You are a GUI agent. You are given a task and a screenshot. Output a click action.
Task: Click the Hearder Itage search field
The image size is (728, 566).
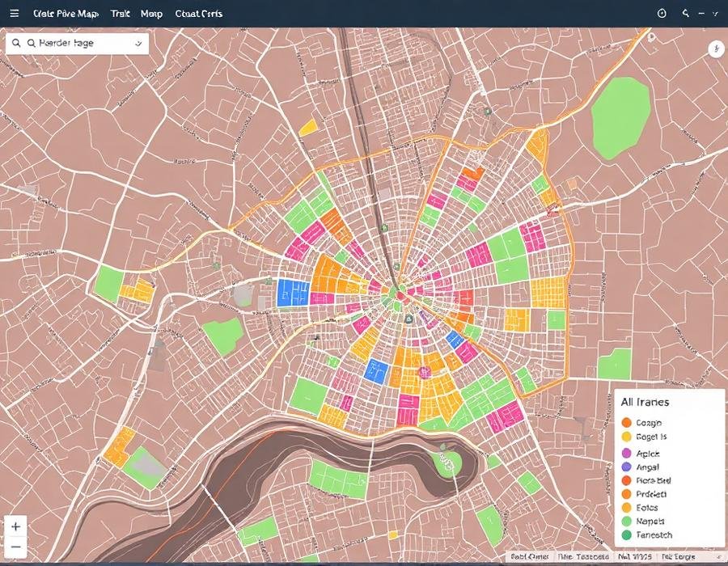78,44
